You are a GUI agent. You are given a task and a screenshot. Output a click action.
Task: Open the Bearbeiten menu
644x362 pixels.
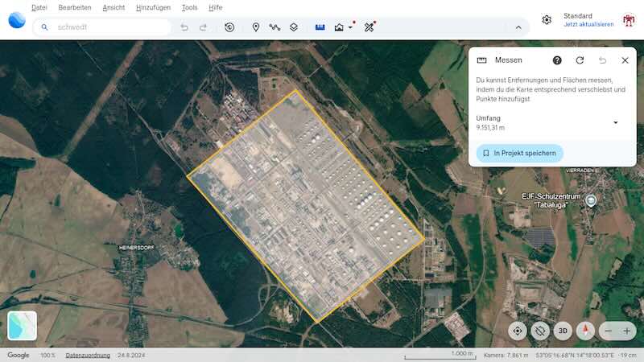pyautogui.click(x=75, y=7)
